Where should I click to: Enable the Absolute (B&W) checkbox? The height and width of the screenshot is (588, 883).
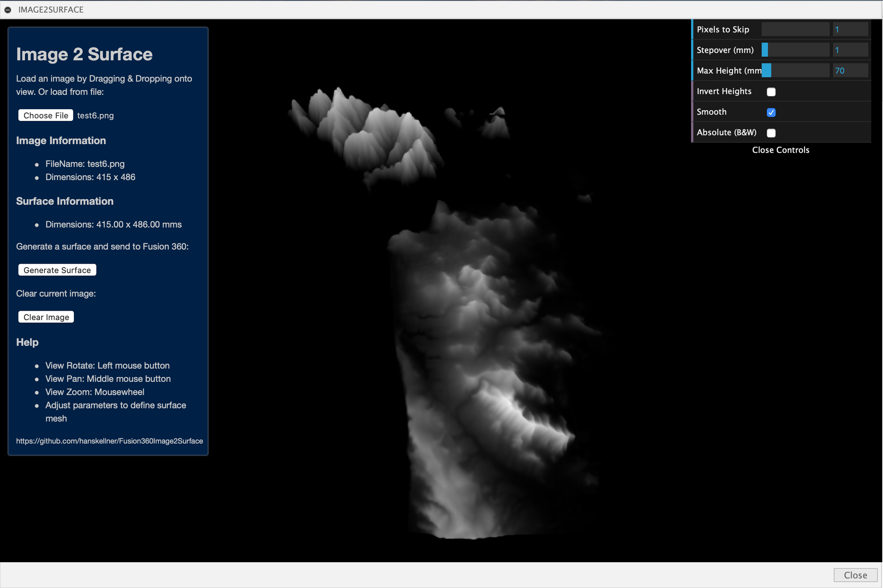pos(771,133)
